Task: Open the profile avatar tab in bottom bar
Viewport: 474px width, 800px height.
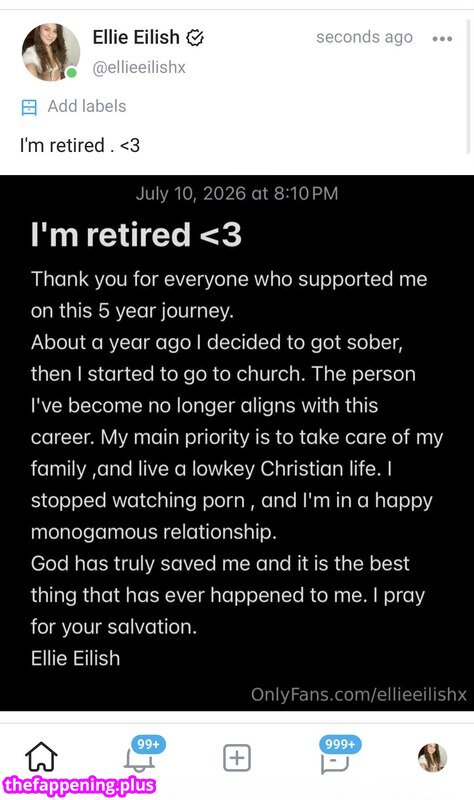Action: [432, 757]
